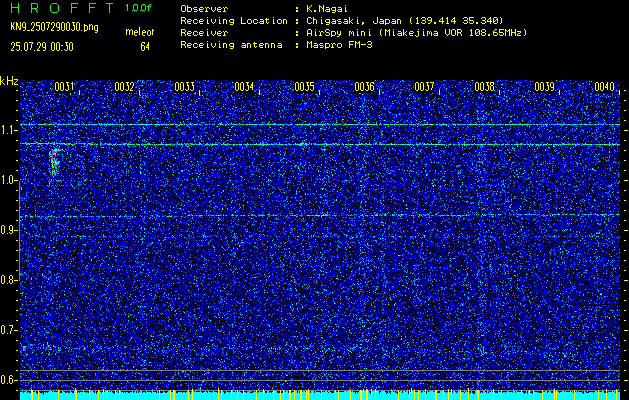Click the Receiving Location Chigasaki, Japan text
Screen dimensions: 629x400
(x=404, y=21)
